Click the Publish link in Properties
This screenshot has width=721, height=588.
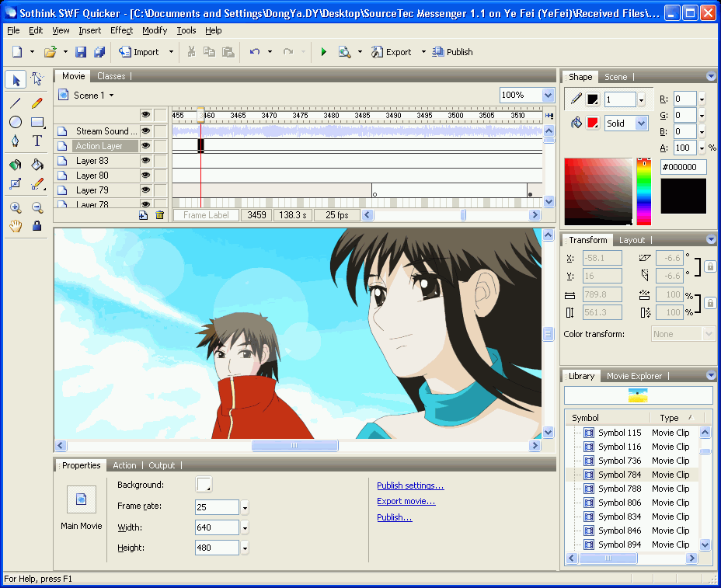tap(395, 517)
